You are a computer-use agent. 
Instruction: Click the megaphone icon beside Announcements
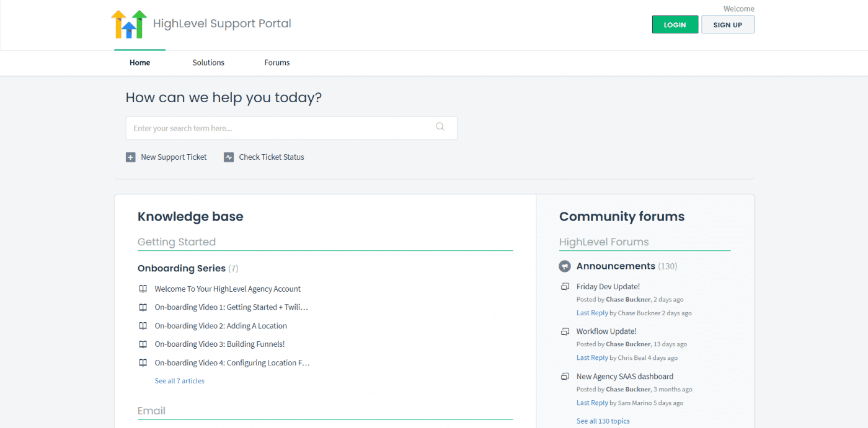(x=565, y=266)
